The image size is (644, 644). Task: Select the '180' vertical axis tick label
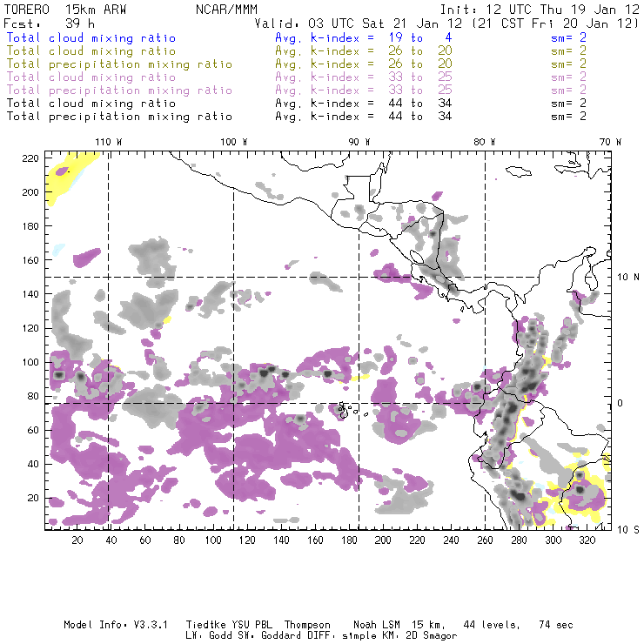point(30,226)
